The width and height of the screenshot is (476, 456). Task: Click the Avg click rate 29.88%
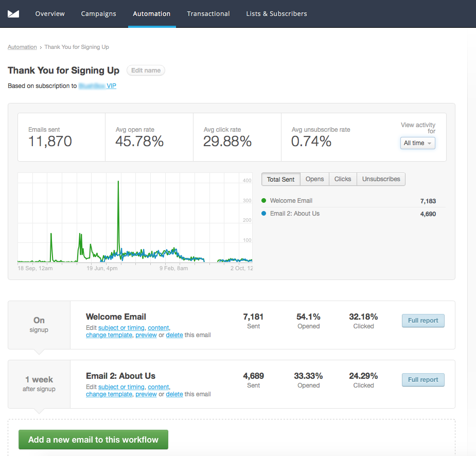click(x=227, y=142)
